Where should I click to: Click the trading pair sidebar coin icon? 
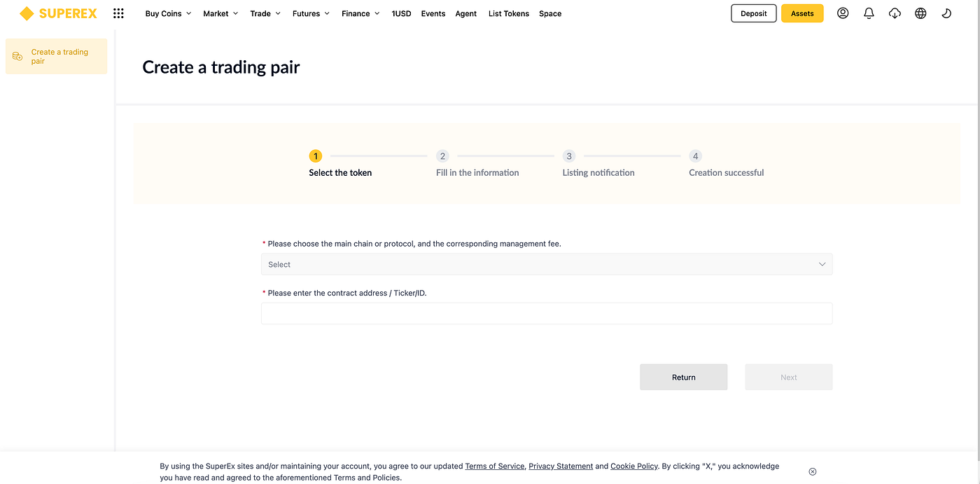(17, 56)
